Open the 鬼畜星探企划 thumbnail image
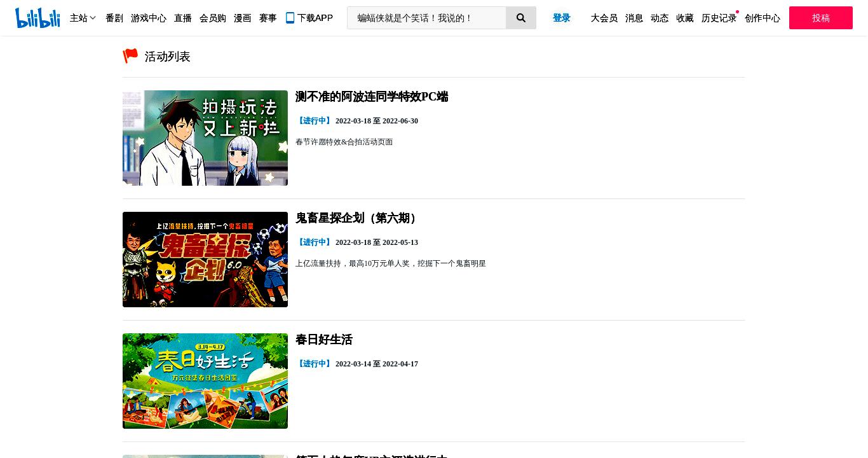The width and height of the screenshot is (868, 458). tap(205, 260)
